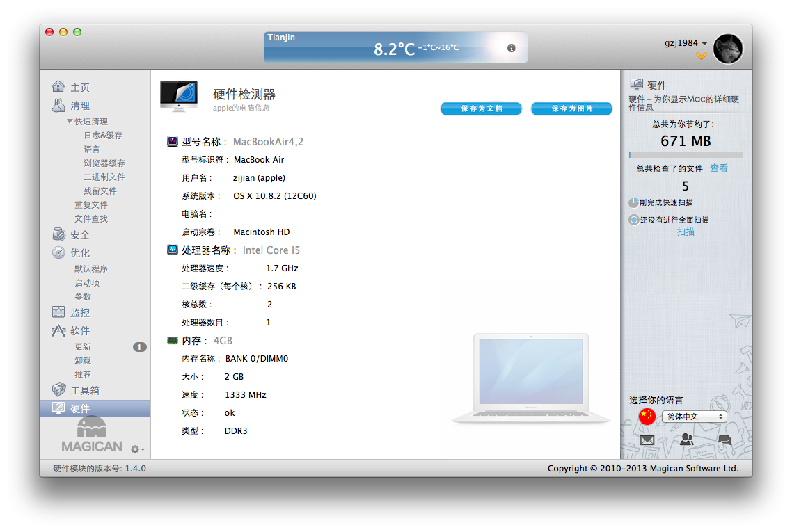Select 默认程序 in sidebar
Image resolution: width=792 pixels, height=532 pixels.
[91, 268]
